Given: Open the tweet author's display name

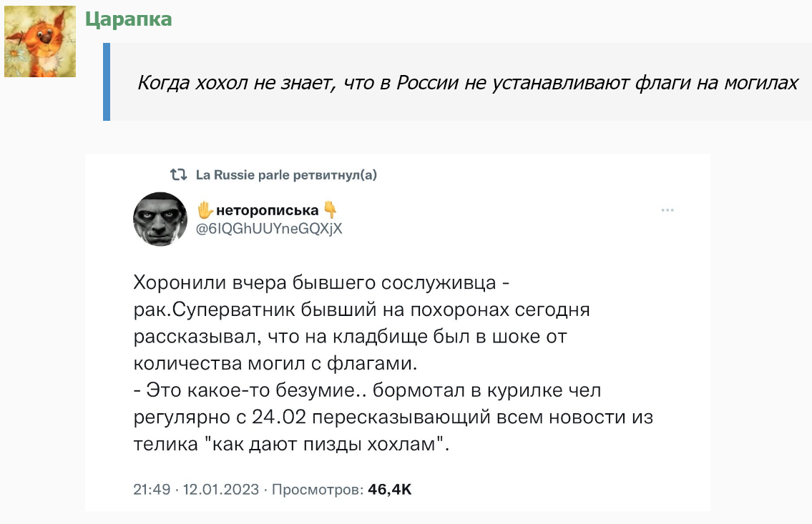Looking at the screenshot, I should (267, 210).
